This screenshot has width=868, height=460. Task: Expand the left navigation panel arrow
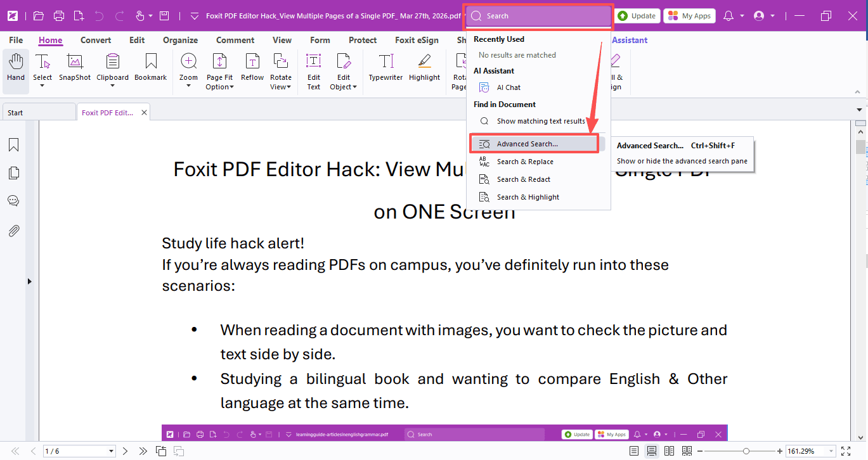[x=29, y=281]
